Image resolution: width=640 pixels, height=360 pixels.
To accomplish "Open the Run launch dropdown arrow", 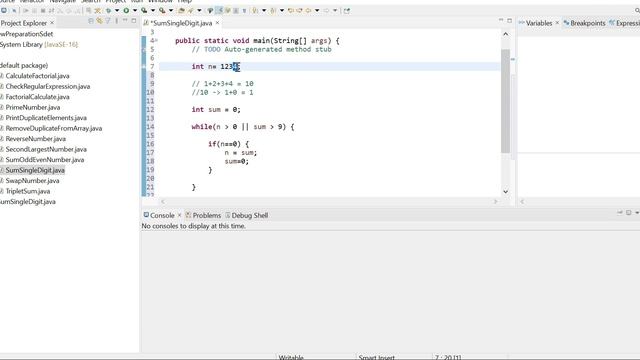I will coord(135,11).
